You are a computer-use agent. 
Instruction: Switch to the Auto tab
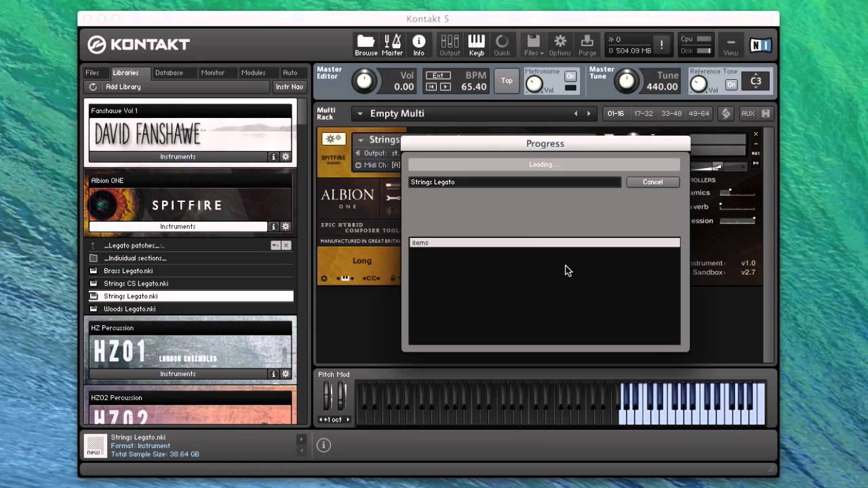click(290, 73)
